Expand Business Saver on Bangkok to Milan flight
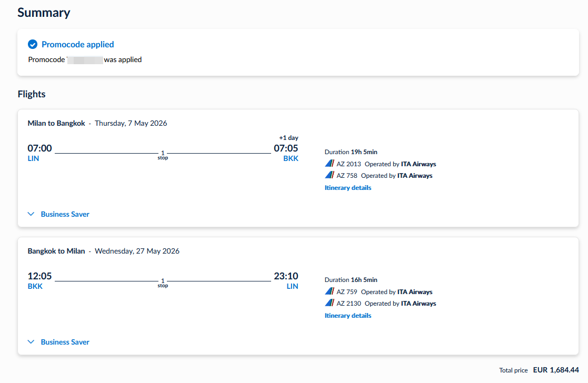The width and height of the screenshot is (588, 383). [58, 342]
